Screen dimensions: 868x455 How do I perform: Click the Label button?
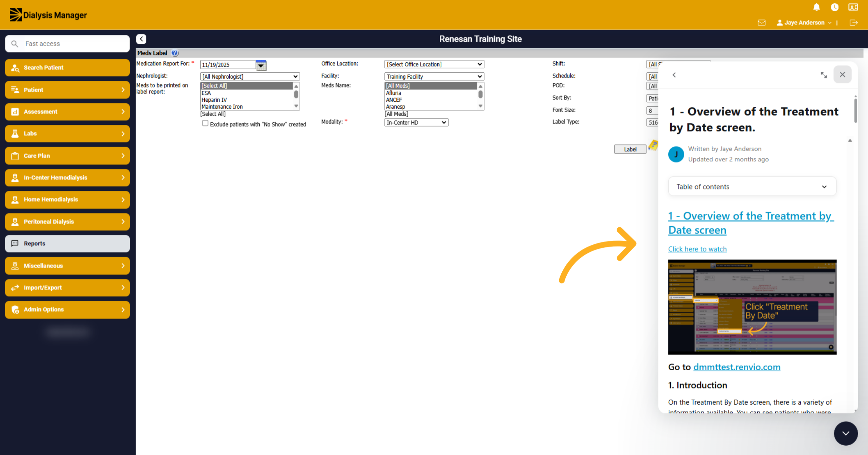click(x=630, y=149)
